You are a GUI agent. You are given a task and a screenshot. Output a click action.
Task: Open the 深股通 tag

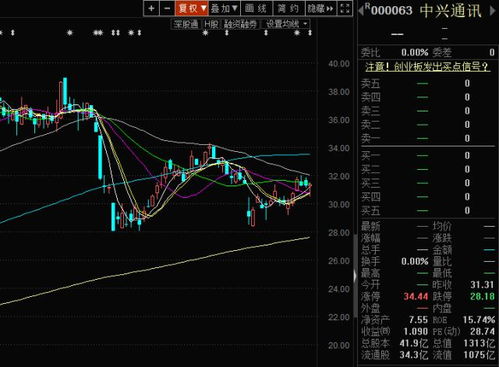[186, 24]
